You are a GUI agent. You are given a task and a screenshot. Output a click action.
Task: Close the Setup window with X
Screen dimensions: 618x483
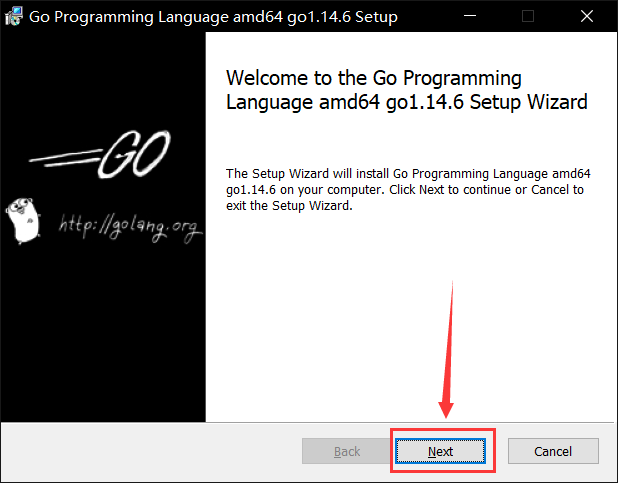point(587,16)
